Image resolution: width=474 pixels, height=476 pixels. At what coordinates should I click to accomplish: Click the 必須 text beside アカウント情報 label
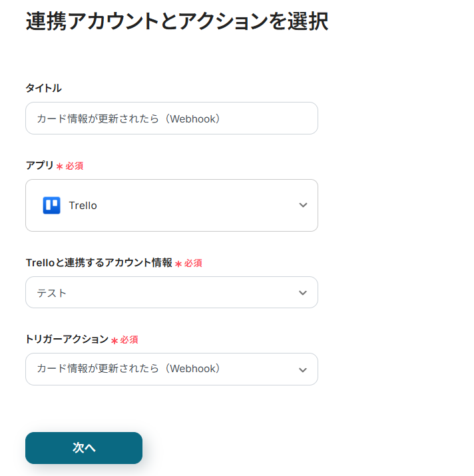[193, 263]
